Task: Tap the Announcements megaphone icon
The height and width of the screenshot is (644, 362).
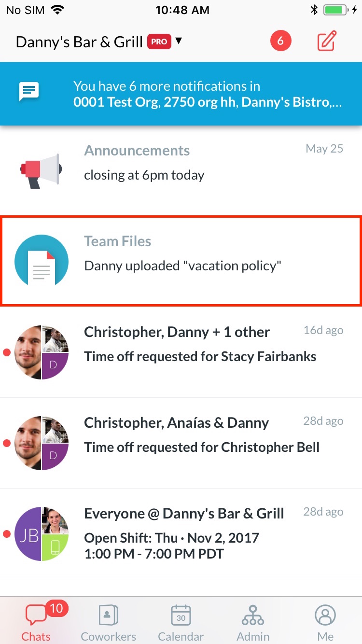Action: click(41, 170)
